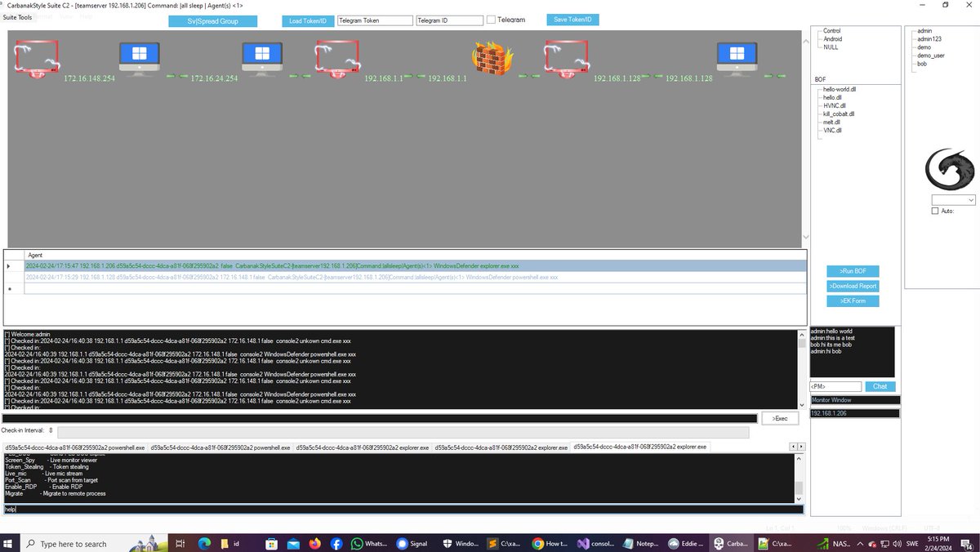This screenshot has width=980, height=552.
Task: Open the Suite Tools menu
Action: [x=17, y=16]
